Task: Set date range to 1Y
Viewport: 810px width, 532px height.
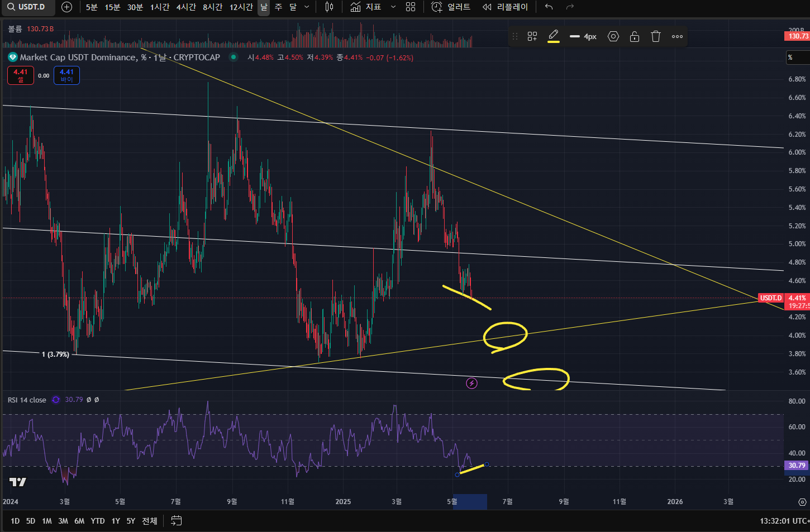Action: pyautogui.click(x=116, y=521)
